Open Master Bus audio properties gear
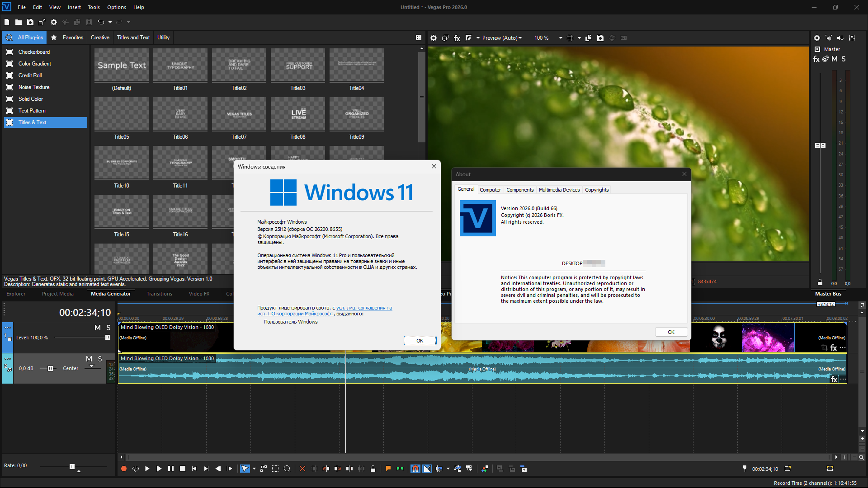The height and width of the screenshot is (488, 868). [x=817, y=38]
